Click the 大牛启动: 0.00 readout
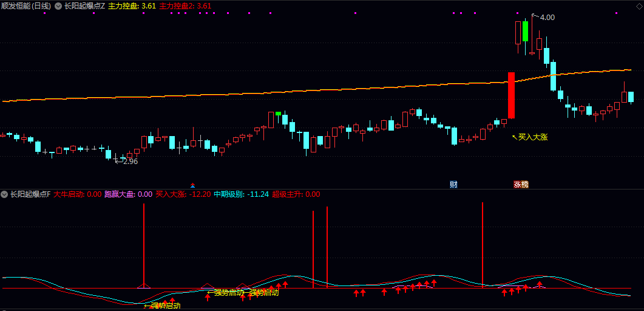 click(x=78, y=194)
